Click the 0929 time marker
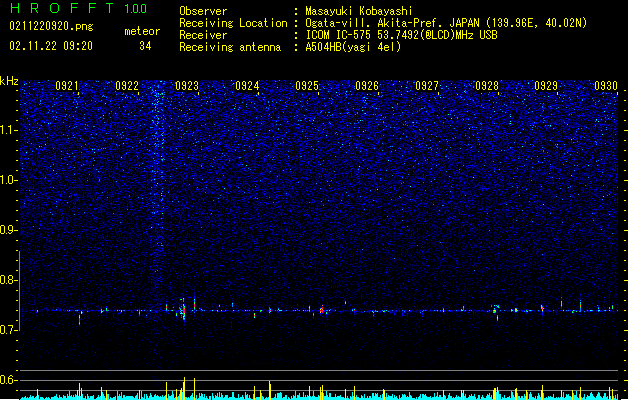The height and width of the screenshot is (400, 629). click(546, 86)
